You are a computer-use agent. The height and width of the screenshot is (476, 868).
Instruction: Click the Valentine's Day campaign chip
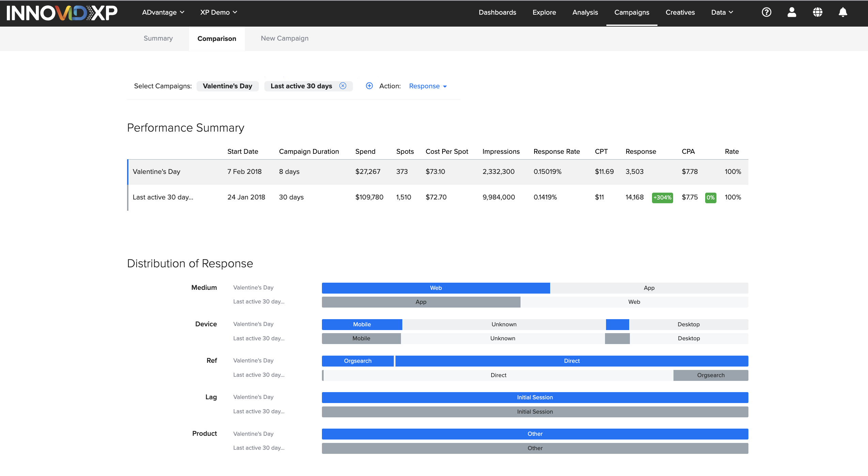click(x=228, y=86)
